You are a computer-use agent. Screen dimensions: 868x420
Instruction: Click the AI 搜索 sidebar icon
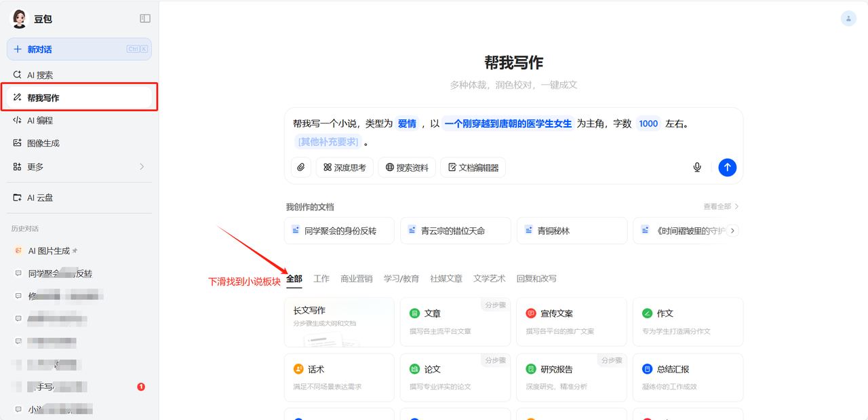pos(18,75)
